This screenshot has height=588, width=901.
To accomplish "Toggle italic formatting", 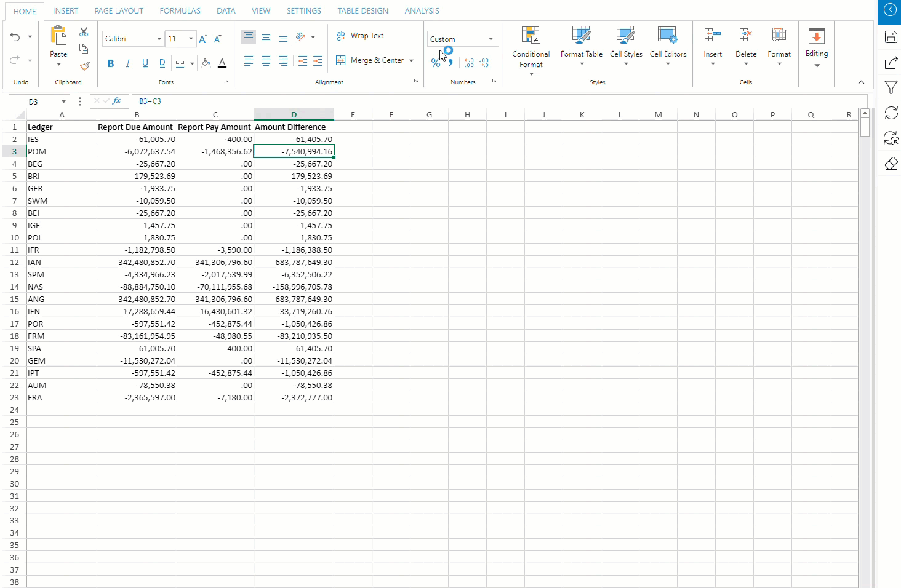I will click(x=128, y=63).
